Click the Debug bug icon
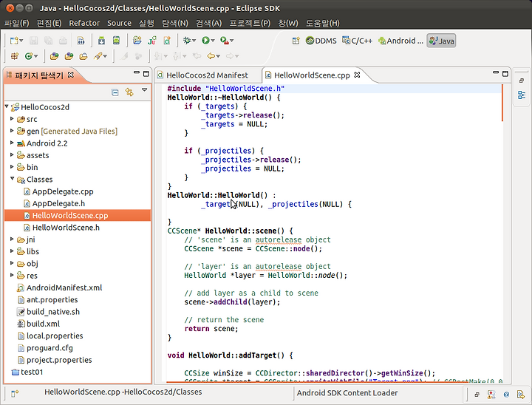532x405 pixels. (x=187, y=41)
